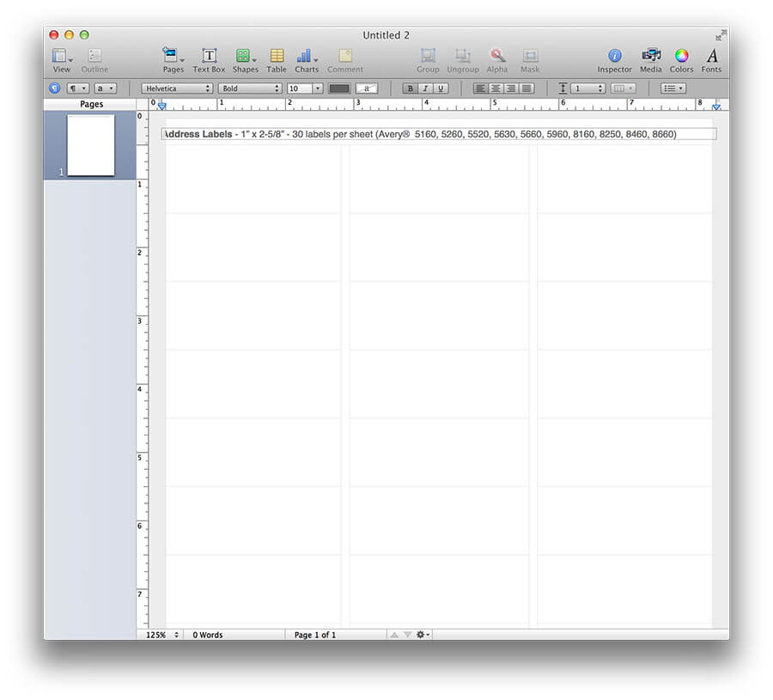Screen dimensions: 773x700
Task: Open the list style dropdown
Action: click(673, 88)
